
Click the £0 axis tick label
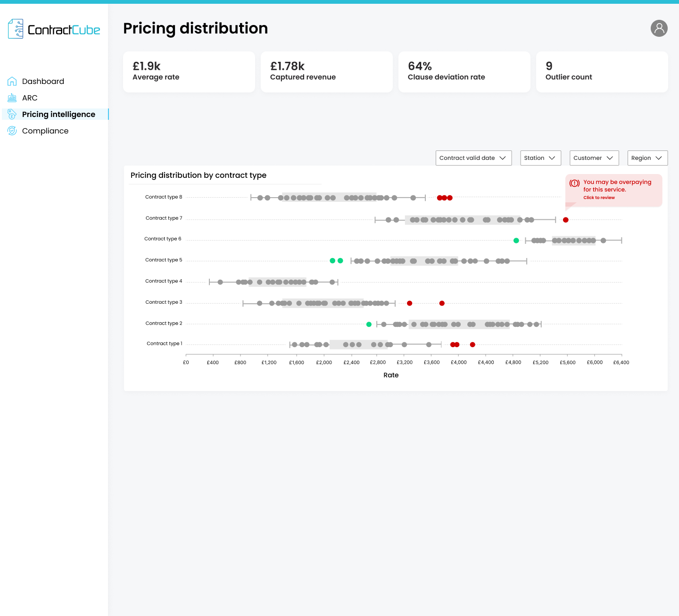[x=186, y=362]
